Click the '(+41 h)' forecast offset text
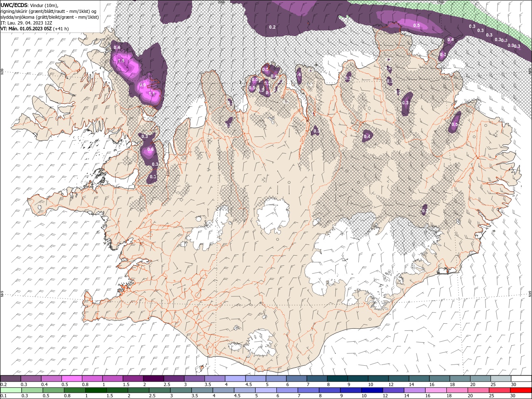This screenshot has height=399, width=532. click(x=61, y=29)
